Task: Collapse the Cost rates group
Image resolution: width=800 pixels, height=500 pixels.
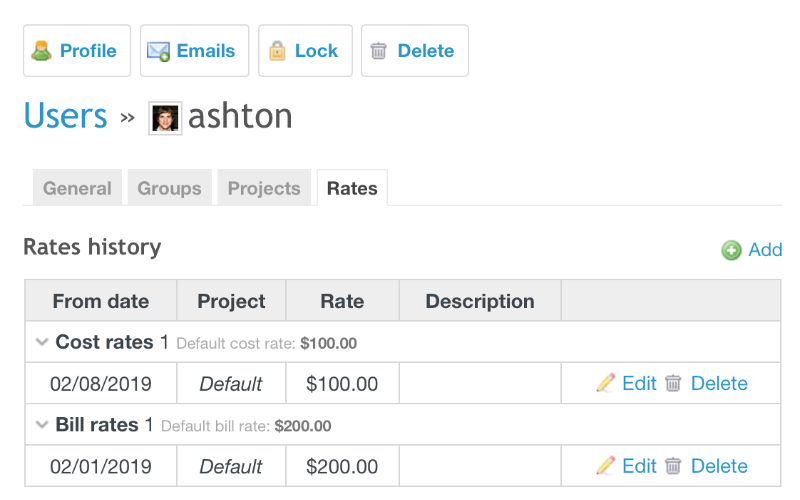Action: click(42, 342)
